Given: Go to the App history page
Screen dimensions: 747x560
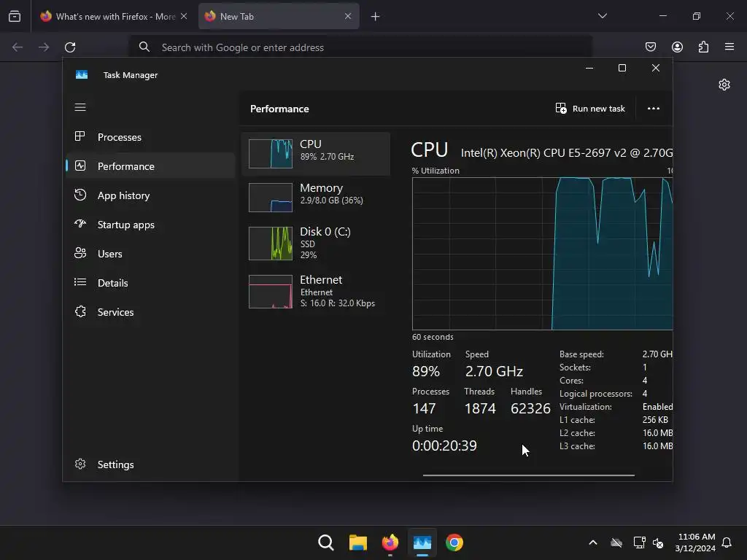Looking at the screenshot, I should 150,195.
